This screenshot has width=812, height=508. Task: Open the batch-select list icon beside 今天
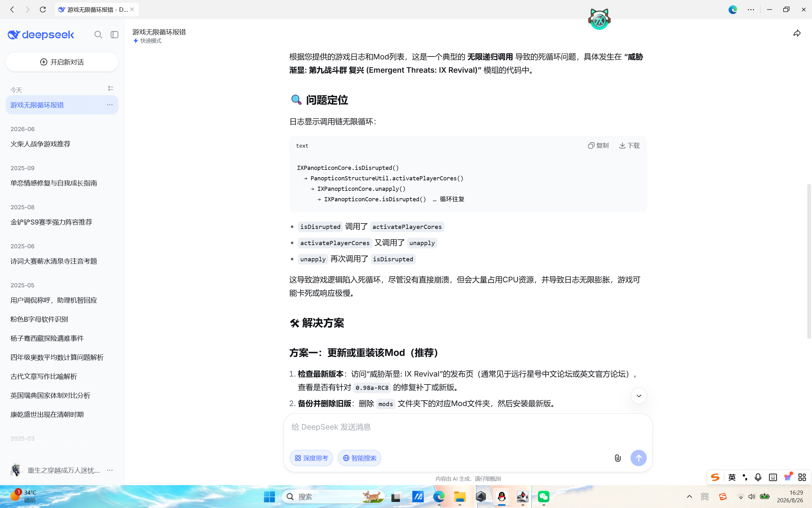point(110,88)
